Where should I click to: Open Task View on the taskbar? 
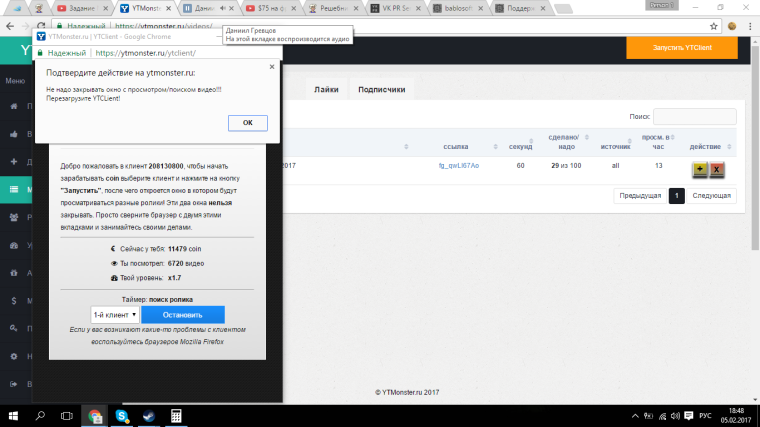coord(68,415)
